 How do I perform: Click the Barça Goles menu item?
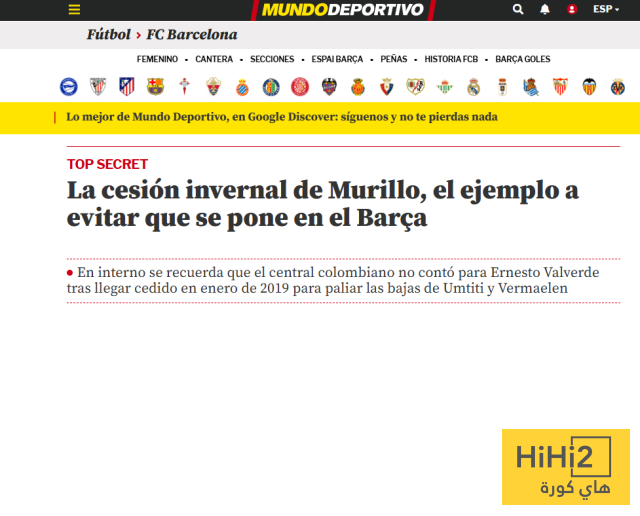523,59
